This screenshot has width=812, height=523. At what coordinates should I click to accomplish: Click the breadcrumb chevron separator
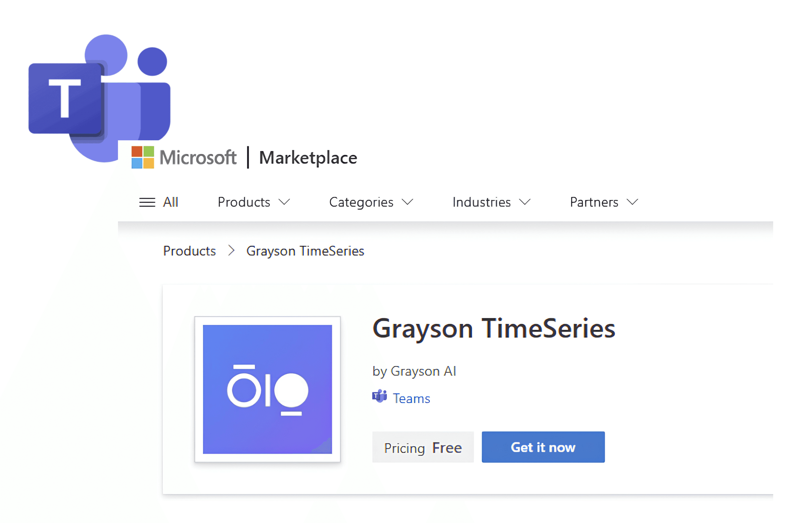coord(232,251)
